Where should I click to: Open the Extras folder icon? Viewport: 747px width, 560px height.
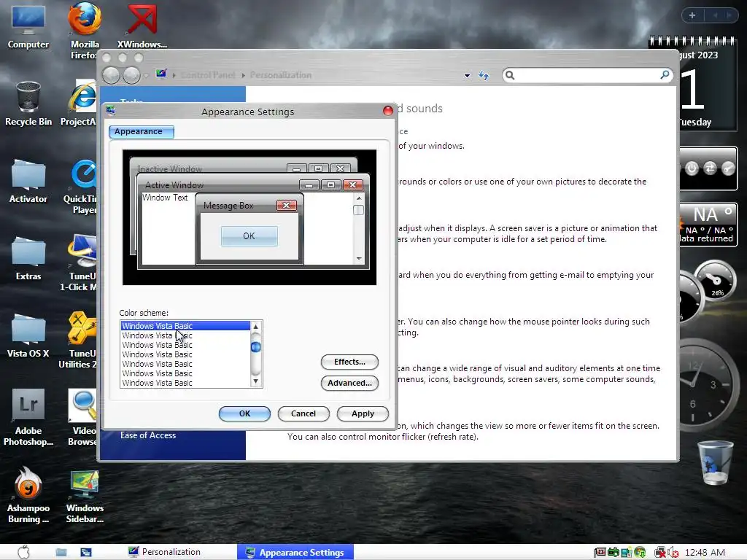(x=28, y=259)
